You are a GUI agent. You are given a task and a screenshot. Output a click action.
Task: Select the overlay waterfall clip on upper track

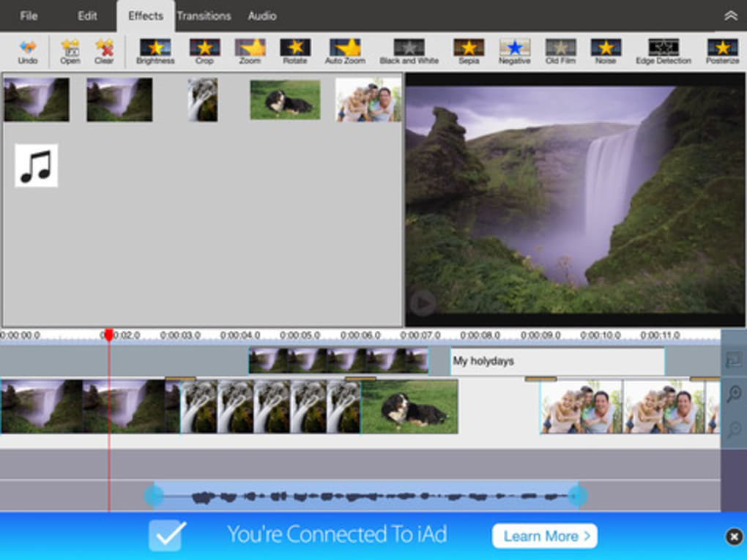(338, 360)
